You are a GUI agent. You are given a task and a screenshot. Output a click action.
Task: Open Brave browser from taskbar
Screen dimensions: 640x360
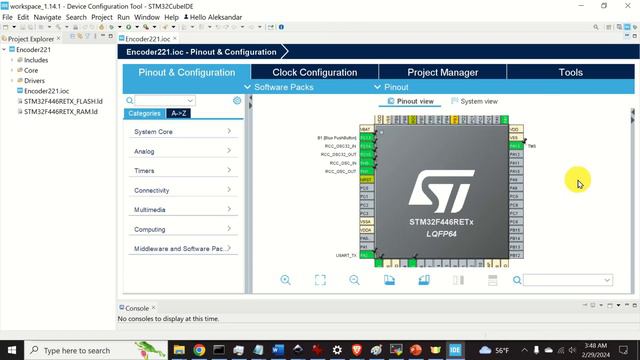click(357, 350)
